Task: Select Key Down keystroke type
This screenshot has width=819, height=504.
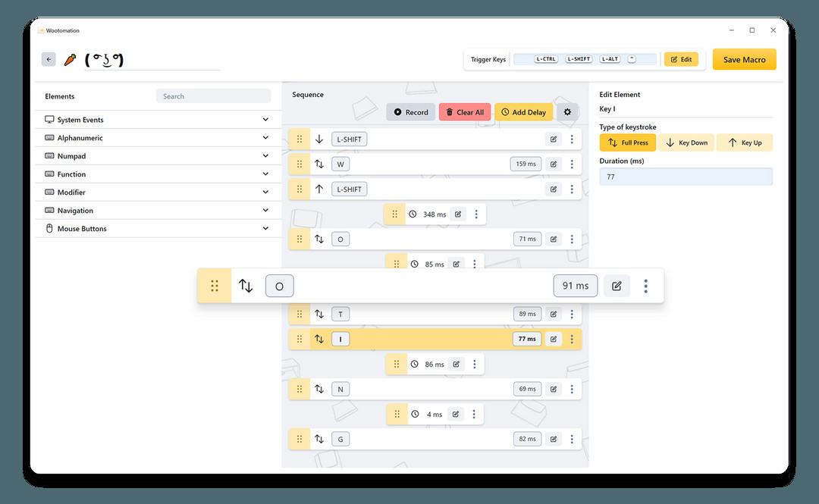Action: (686, 142)
